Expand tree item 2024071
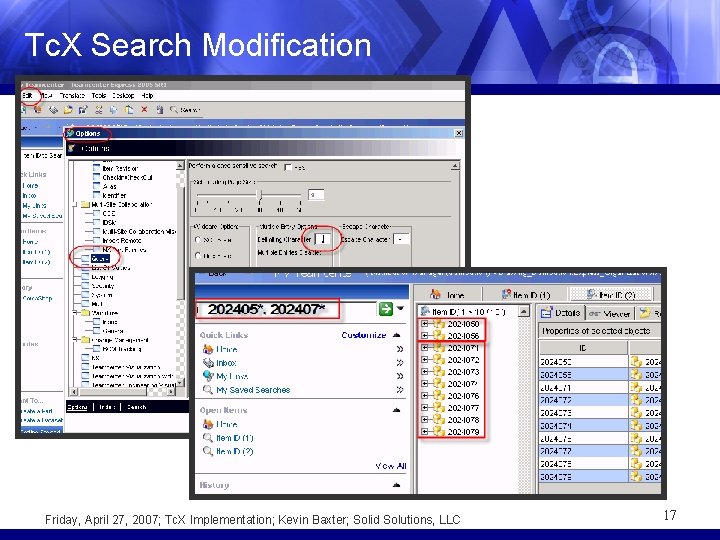The height and width of the screenshot is (540, 720). tap(425, 348)
